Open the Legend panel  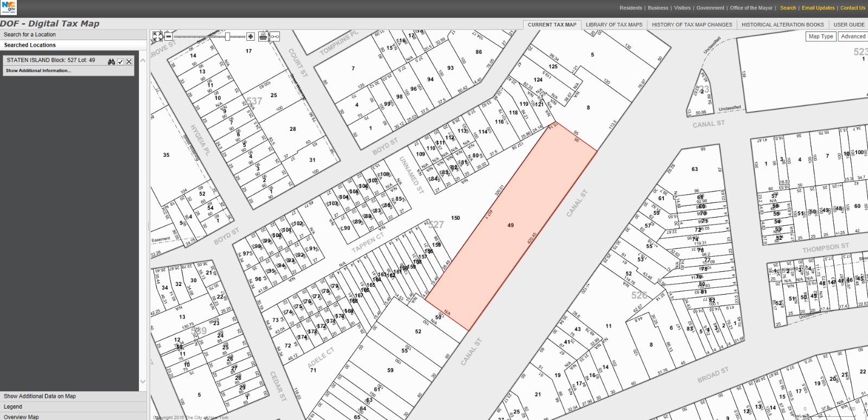[x=13, y=406]
